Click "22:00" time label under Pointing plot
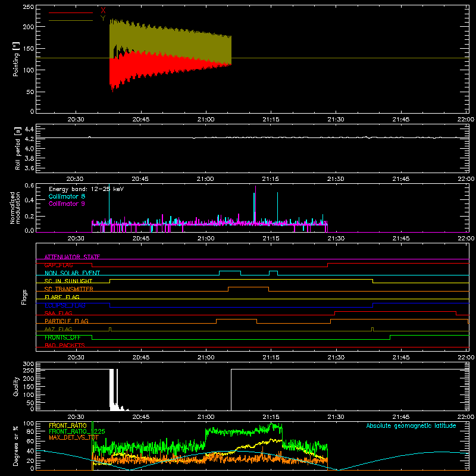 point(466,120)
